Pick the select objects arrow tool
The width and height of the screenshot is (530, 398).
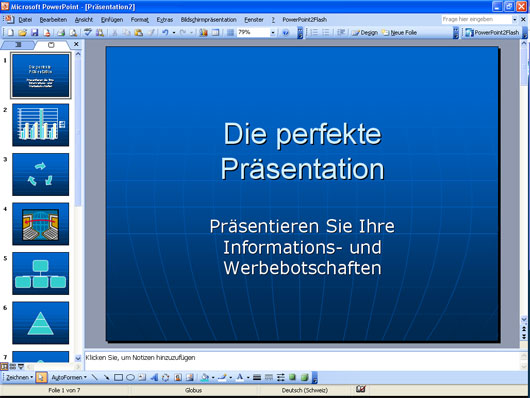click(x=41, y=377)
